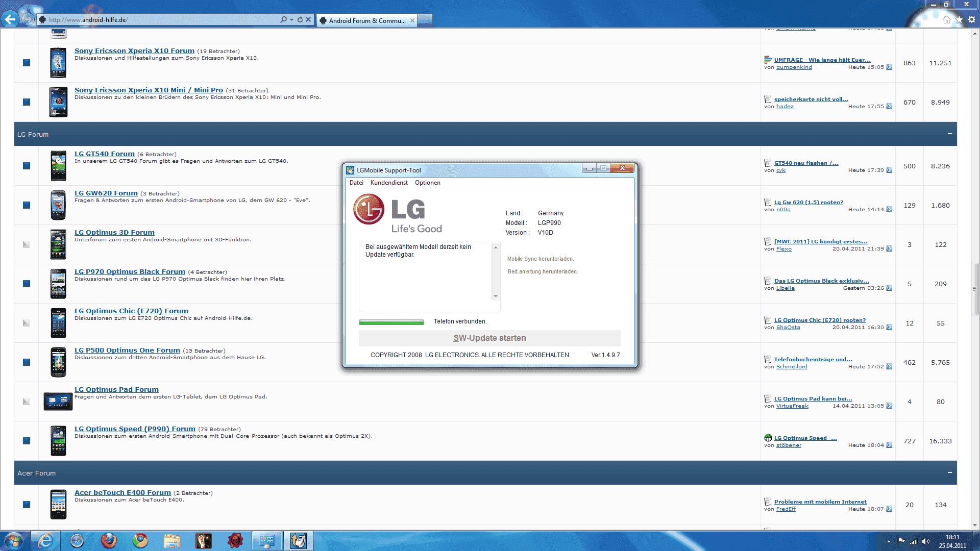980x551 pixels.
Task: Click the Action Center flag tray icon
Action: coord(901,541)
